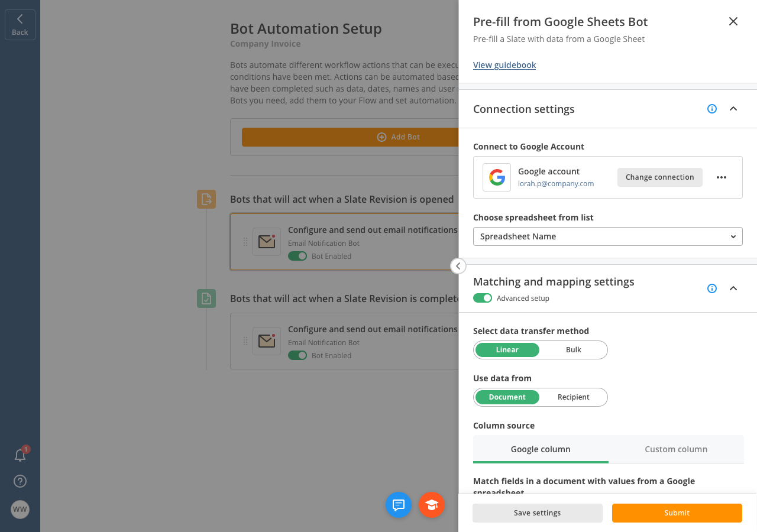Click the orange graduation cap icon
The width and height of the screenshot is (757, 532).
[432, 505]
